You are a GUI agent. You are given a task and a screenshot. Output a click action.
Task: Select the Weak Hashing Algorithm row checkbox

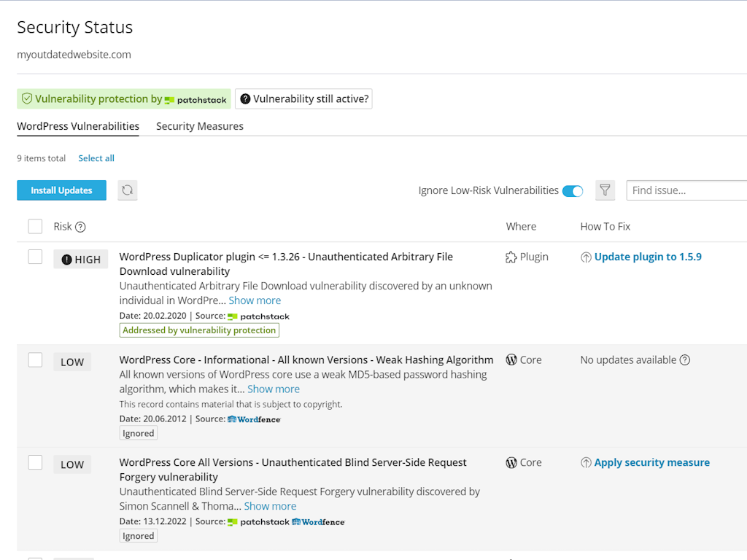tap(35, 359)
